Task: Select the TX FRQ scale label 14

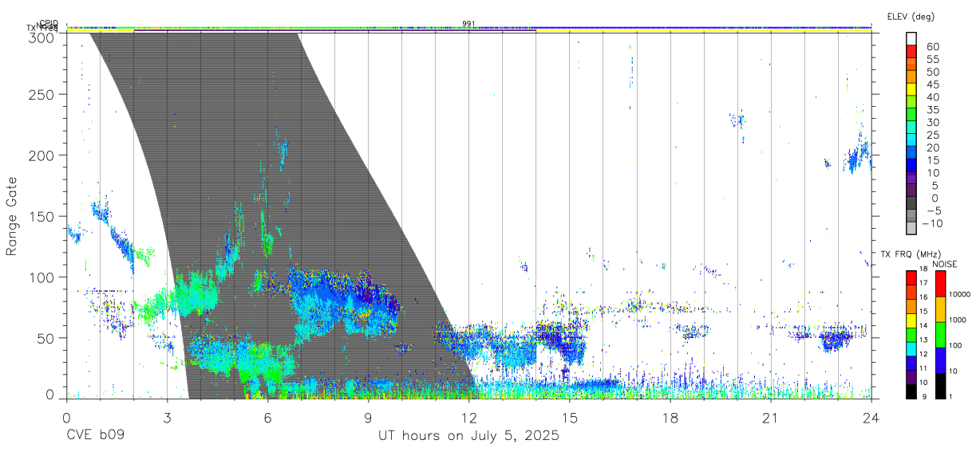Action: 923,326
